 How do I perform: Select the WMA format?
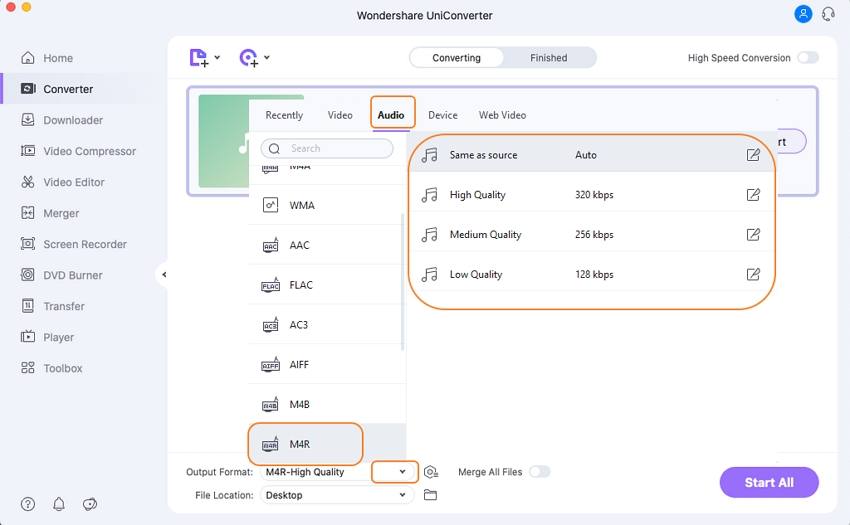pyautogui.click(x=327, y=205)
